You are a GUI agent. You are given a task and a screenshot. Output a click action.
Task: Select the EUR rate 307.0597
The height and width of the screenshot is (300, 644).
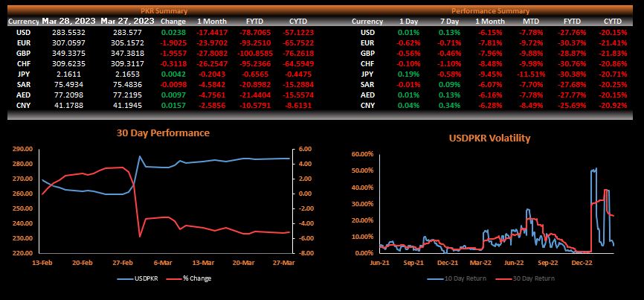click(69, 42)
